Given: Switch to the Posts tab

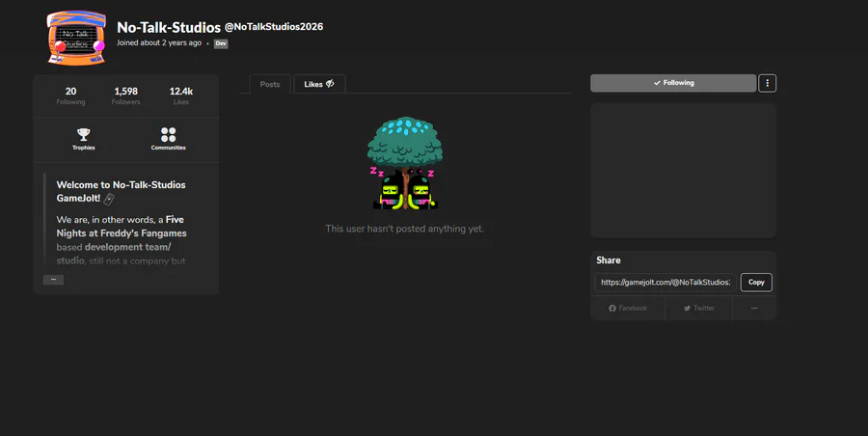Looking at the screenshot, I should coord(270,84).
